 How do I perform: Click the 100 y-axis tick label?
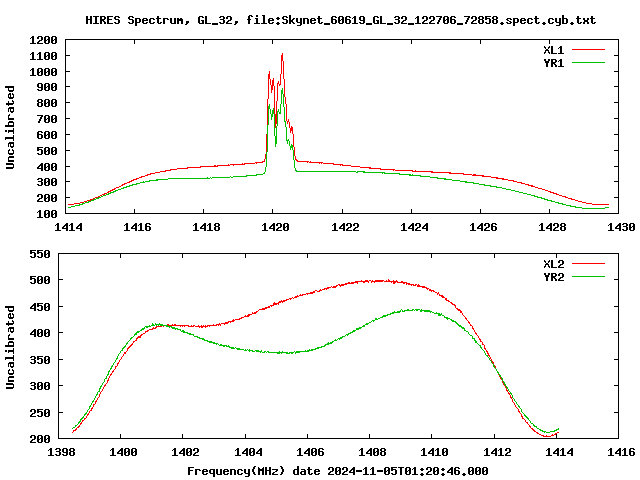coord(47,214)
